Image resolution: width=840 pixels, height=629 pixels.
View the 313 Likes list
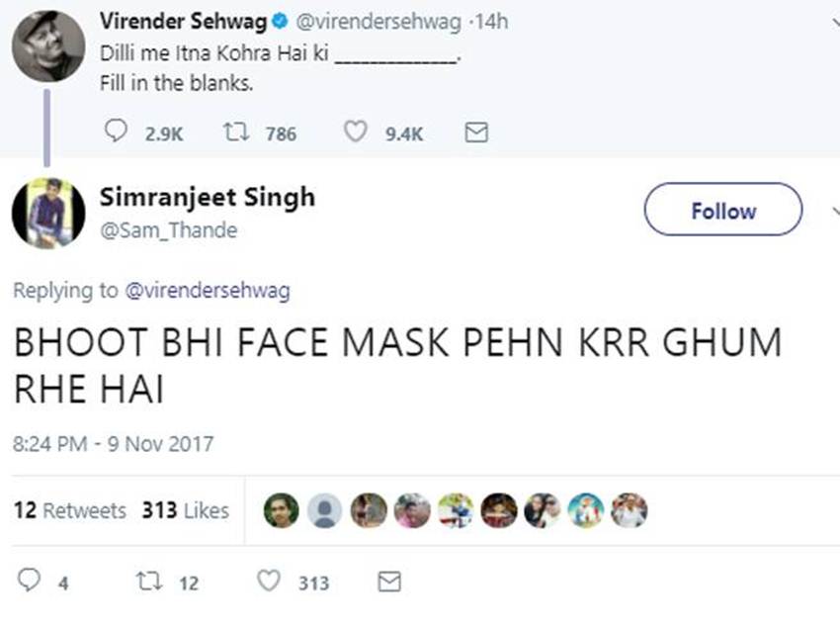(185, 510)
